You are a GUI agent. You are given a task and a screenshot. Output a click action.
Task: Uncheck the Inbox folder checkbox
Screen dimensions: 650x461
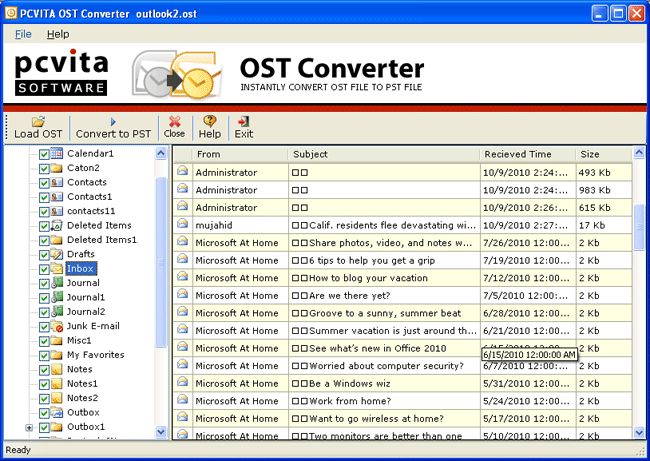[x=44, y=269]
